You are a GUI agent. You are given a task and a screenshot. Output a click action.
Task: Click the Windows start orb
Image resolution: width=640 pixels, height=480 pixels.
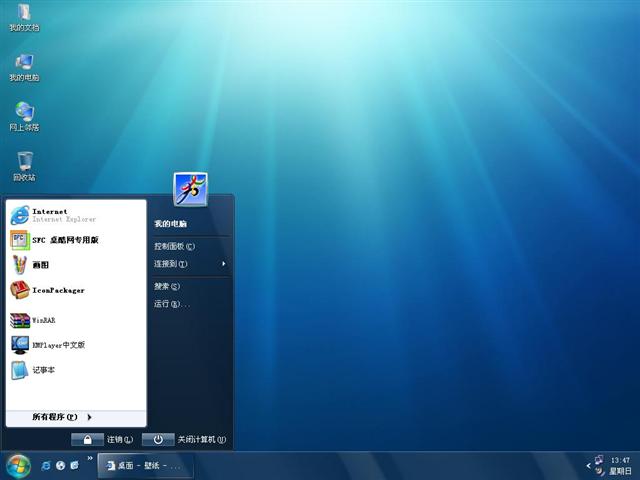(18, 467)
